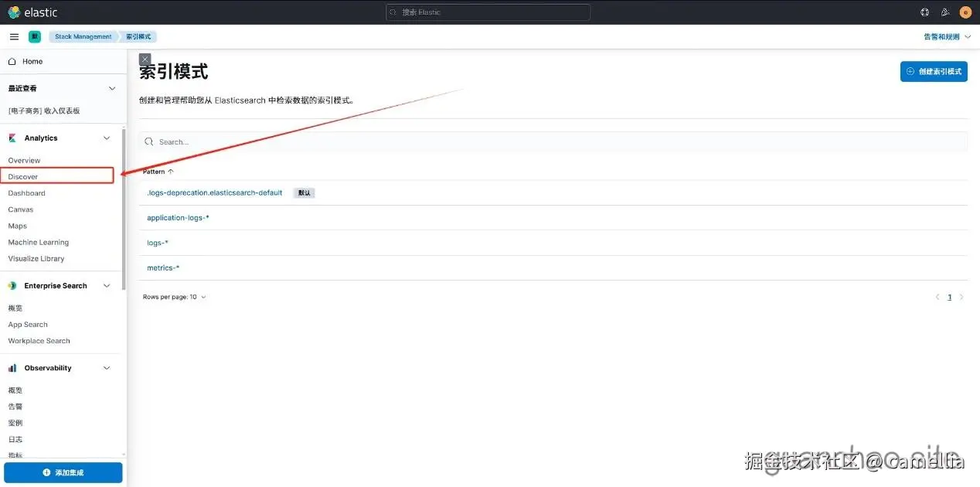
Task: Select page 1 in pagination
Action: click(x=950, y=297)
